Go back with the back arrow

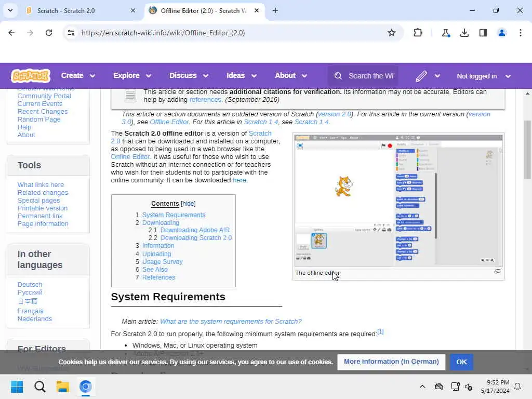point(11,33)
